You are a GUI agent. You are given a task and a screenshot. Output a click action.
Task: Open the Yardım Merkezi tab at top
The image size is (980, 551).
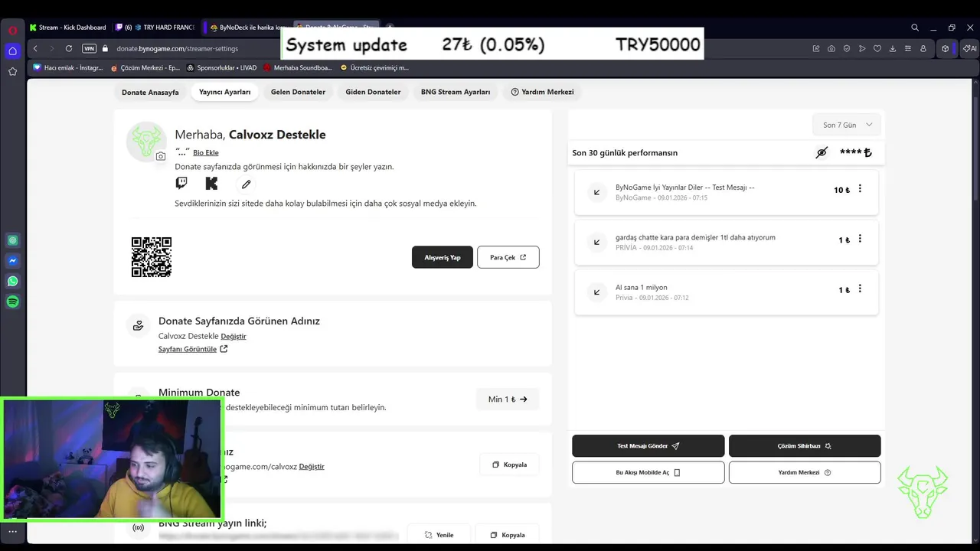[542, 92]
